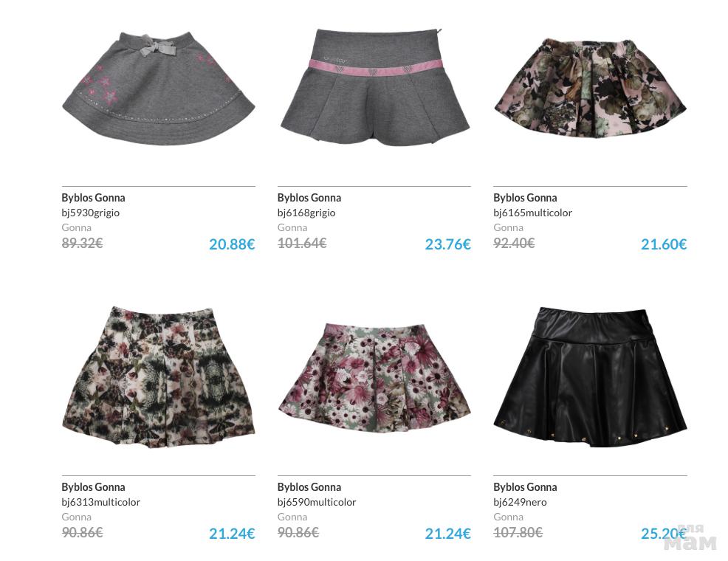
Task: Open the dark floral multicolor skirt photo
Action: (x=590, y=88)
